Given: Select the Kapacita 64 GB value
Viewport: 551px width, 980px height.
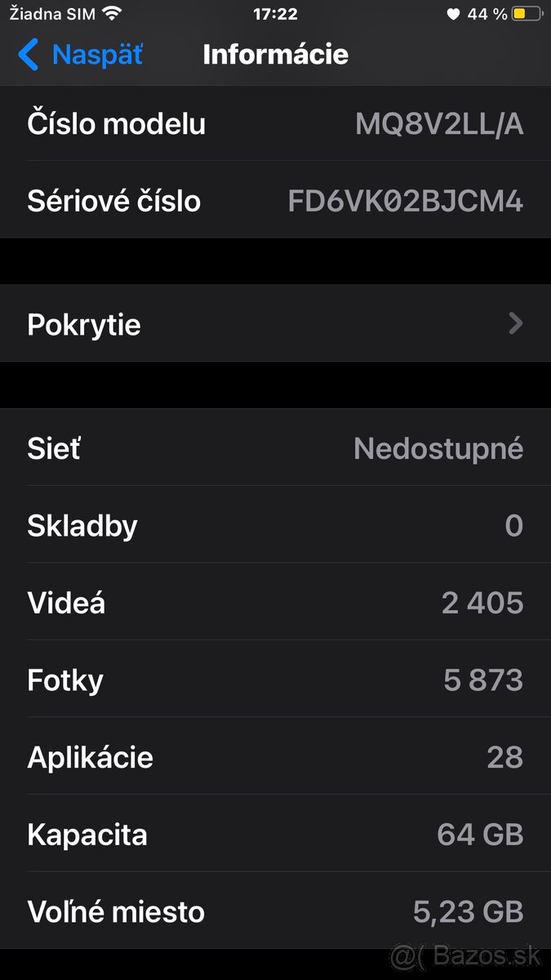Looking at the screenshot, I should click(x=480, y=835).
